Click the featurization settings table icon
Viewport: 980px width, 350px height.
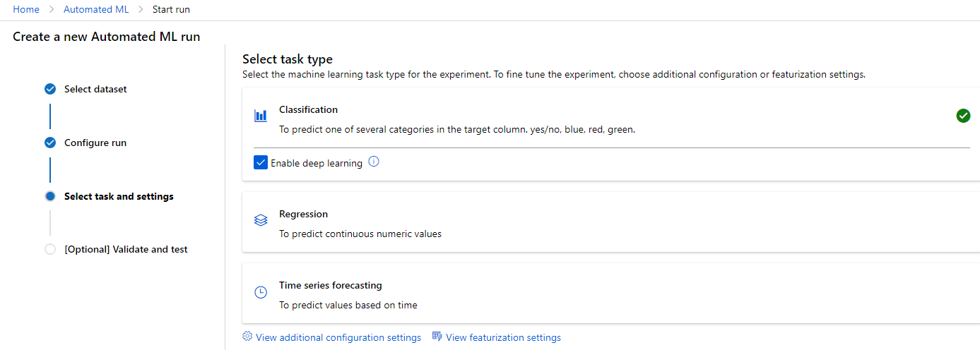point(437,337)
